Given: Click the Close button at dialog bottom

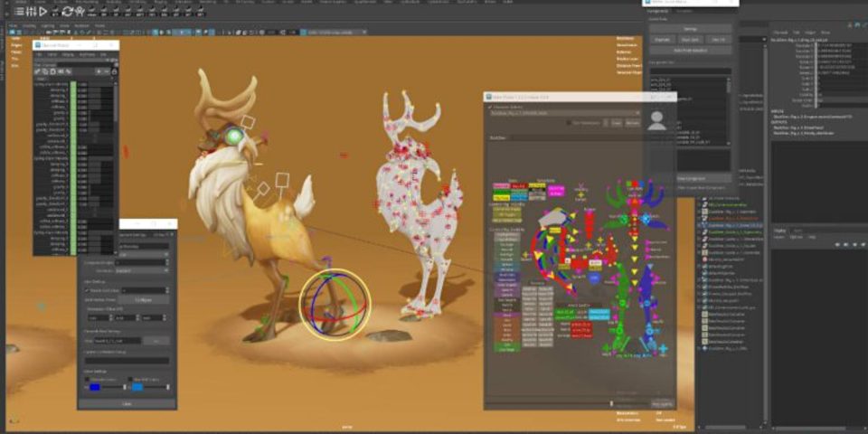Looking at the screenshot, I should tap(127, 403).
